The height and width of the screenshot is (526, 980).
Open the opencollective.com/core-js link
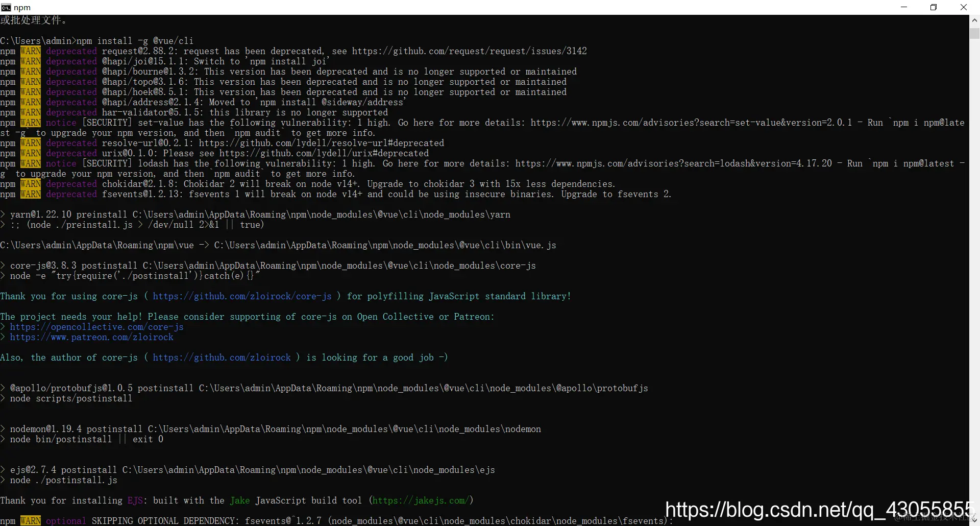[x=96, y=327]
